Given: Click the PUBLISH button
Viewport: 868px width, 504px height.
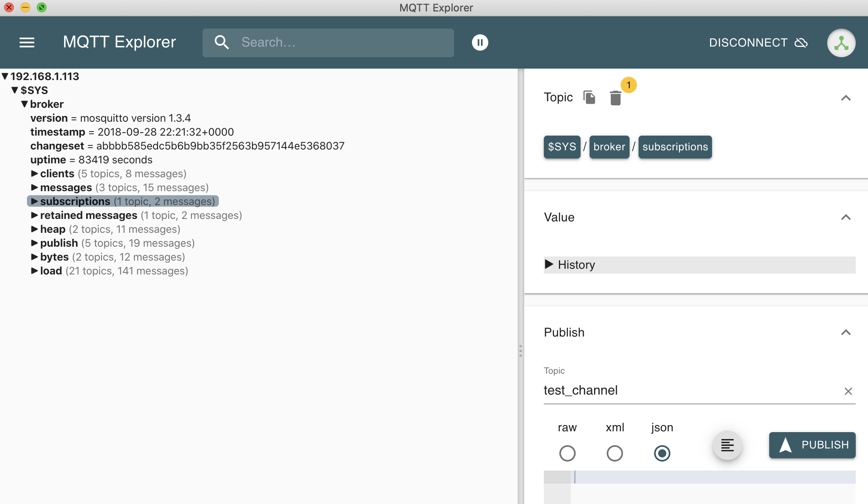Looking at the screenshot, I should [812, 445].
